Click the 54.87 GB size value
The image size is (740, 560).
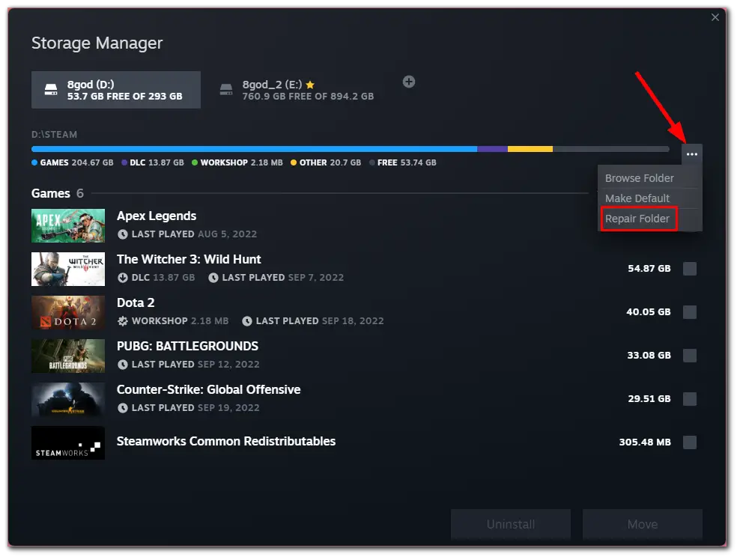click(x=649, y=269)
